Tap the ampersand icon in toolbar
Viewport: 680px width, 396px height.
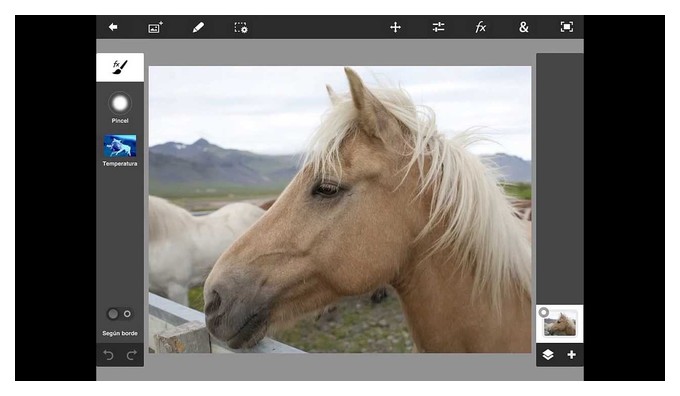click(x=524, y=27)
